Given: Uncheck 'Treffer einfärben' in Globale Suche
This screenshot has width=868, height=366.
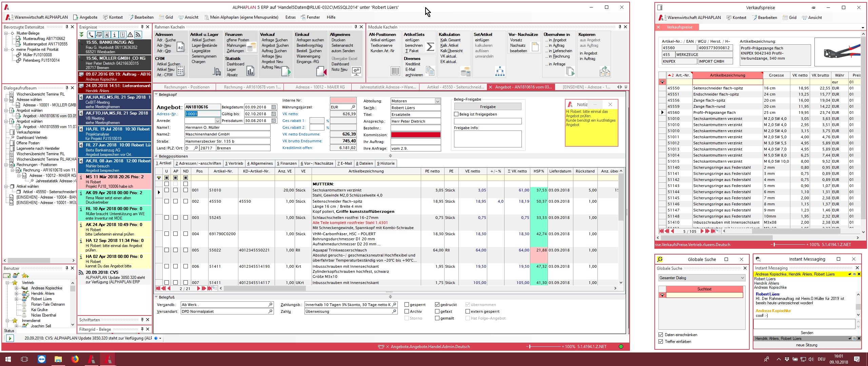Looking at the screenshot, I should click(660, 342).
